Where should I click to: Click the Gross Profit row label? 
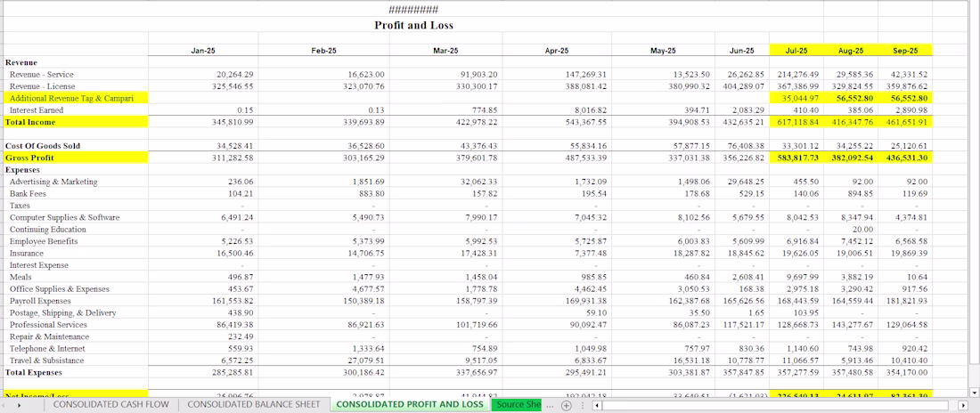[x=29, y=158]
